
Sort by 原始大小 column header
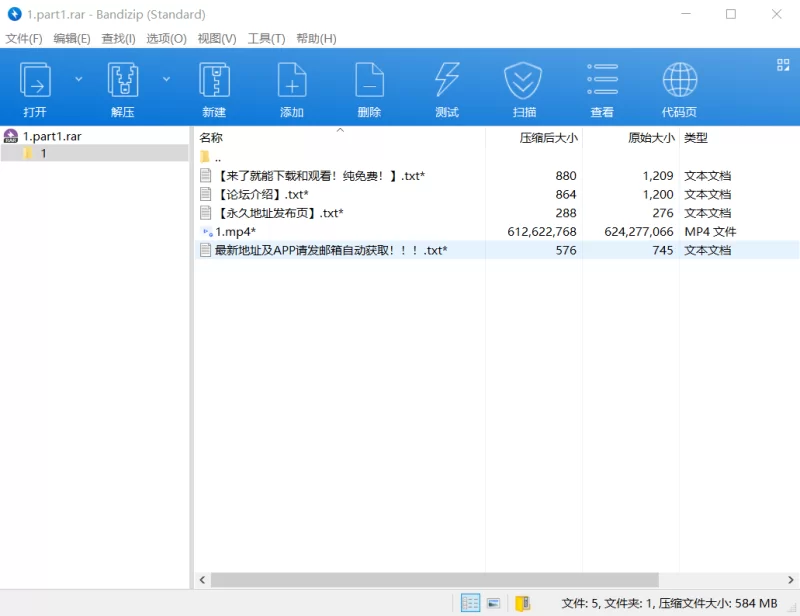coord(651,138)
